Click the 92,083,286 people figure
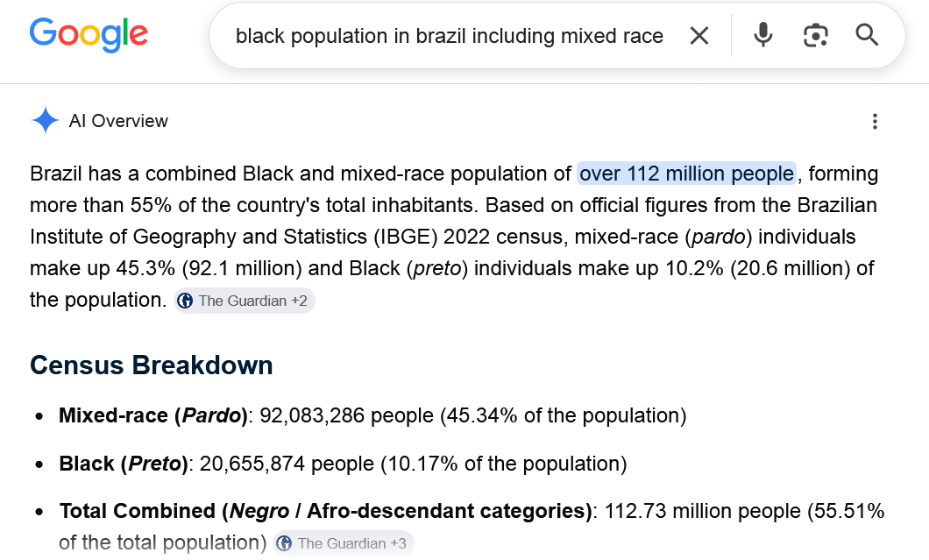The height and width of the screenshot is (560, 929). [x=346, y=415]
